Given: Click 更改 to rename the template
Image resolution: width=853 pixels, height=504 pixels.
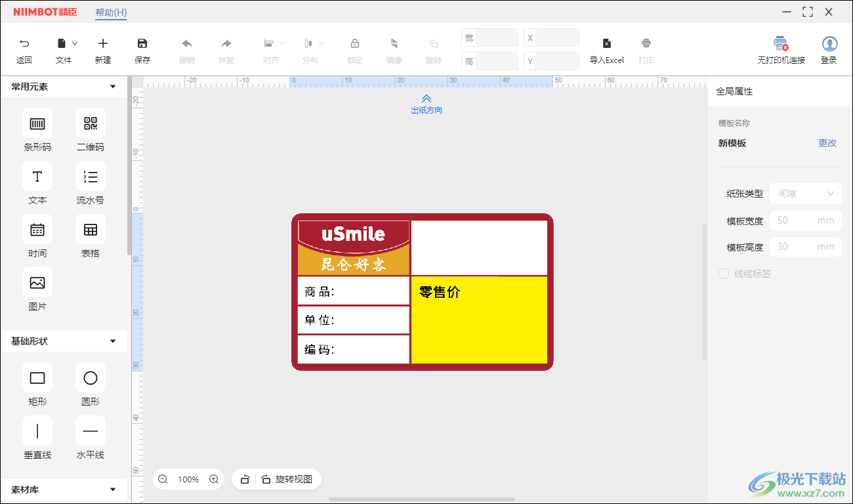Looking at the screenshot, I should click(x=827, y=143).
